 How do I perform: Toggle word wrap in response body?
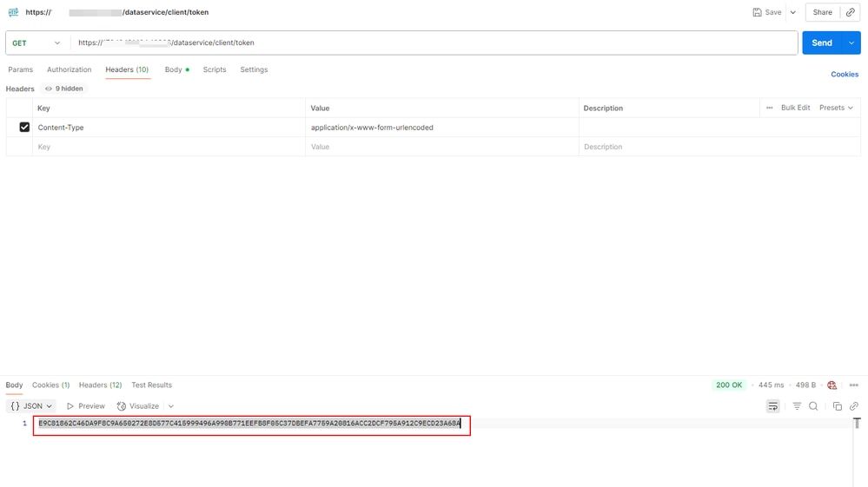pos(772,406)
